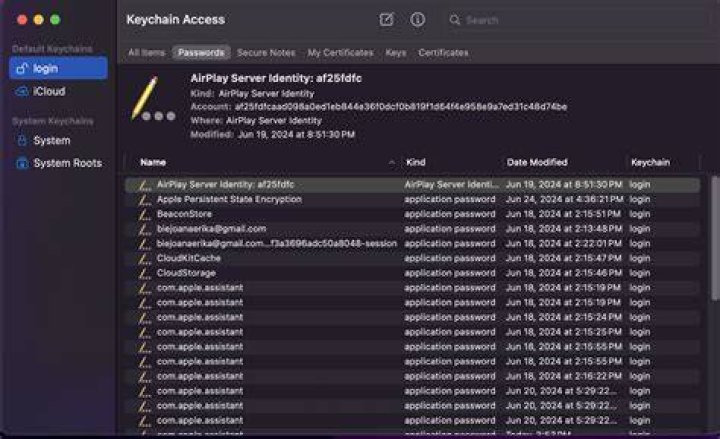
Task: Click the pencil icon beside AirPlay Server Identity row
Action: [145, 185]
